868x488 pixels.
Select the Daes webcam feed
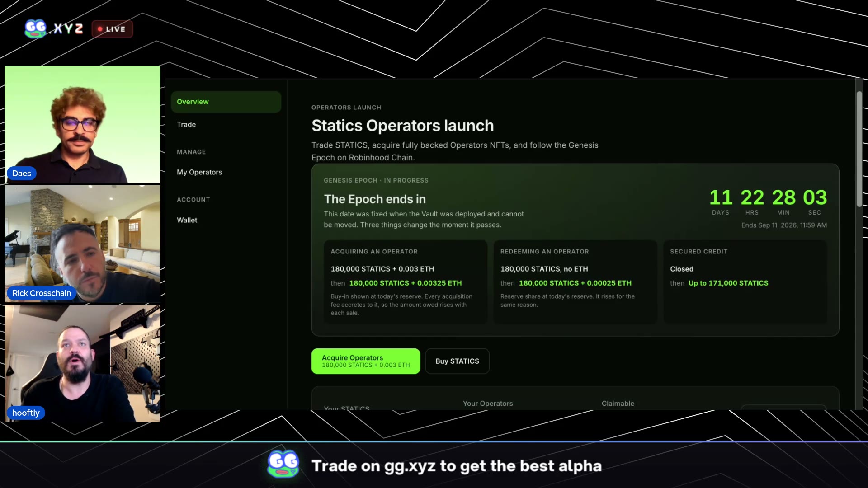coord(82,124)
